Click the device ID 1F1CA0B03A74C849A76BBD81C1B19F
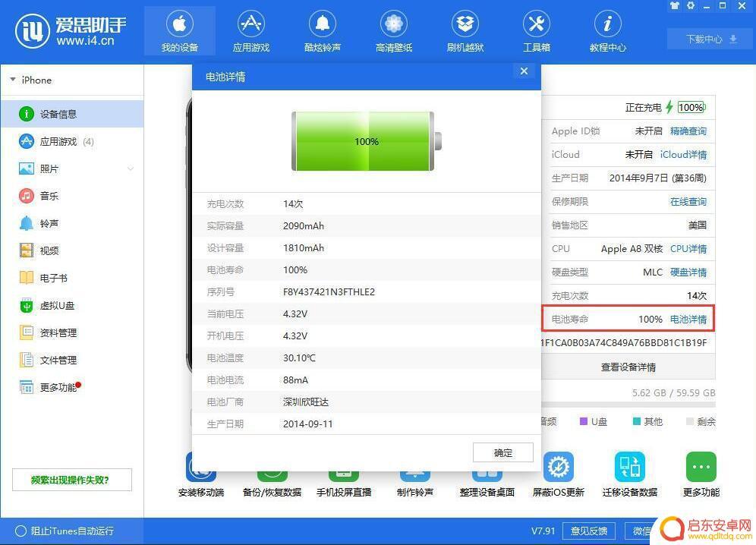The height and width of the screenshot is (545, 756). coord(624,343)
